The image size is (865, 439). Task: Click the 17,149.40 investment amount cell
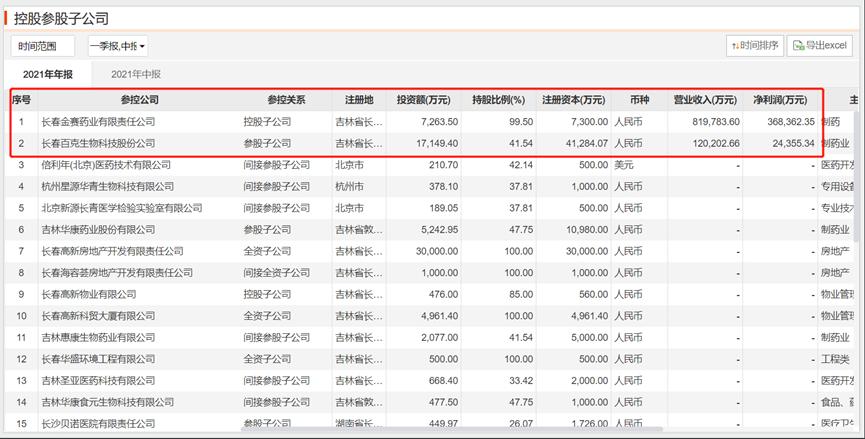tap(437, 143)
